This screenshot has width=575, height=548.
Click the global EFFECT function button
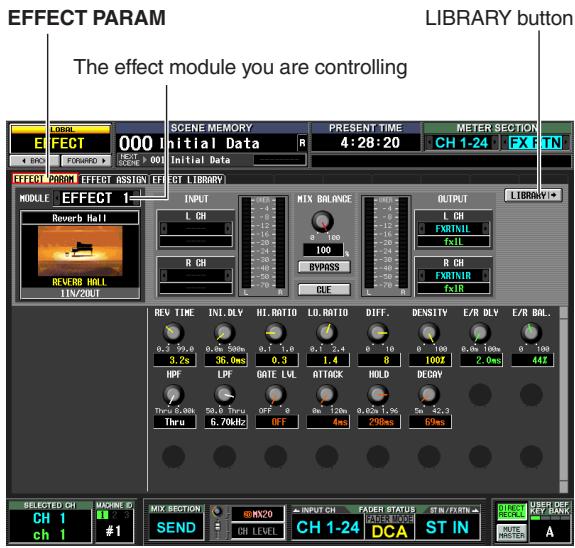coord(60,139)
